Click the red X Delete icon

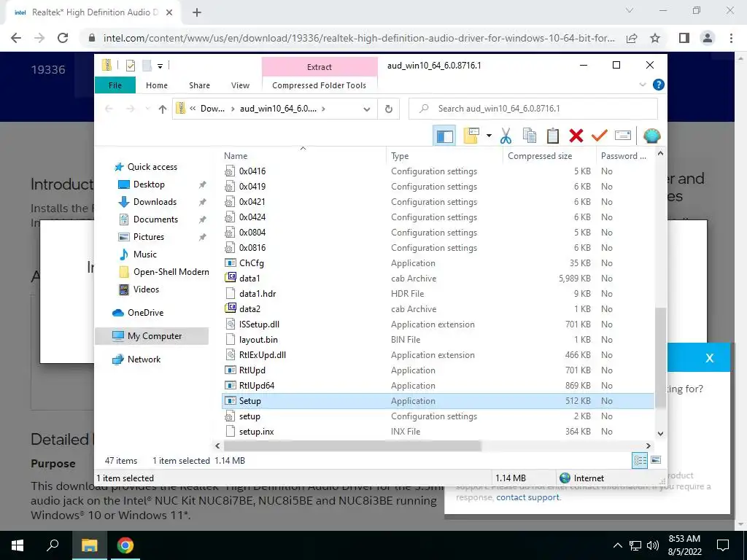pyautogui.click(x=576, y=136)
